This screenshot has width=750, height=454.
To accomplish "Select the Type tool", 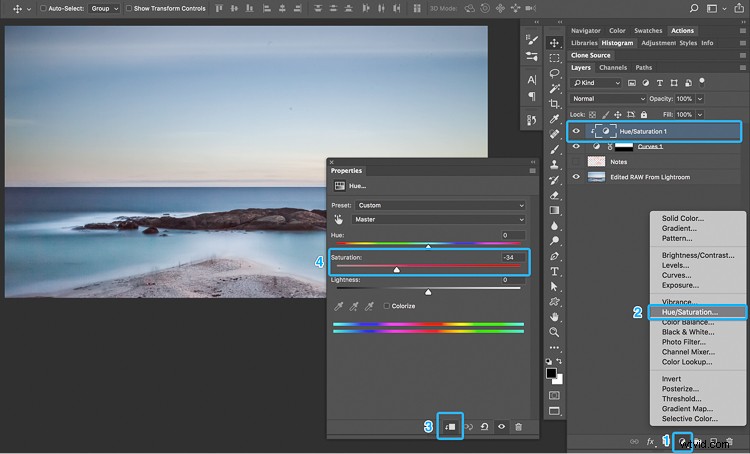I will point(554,271).
